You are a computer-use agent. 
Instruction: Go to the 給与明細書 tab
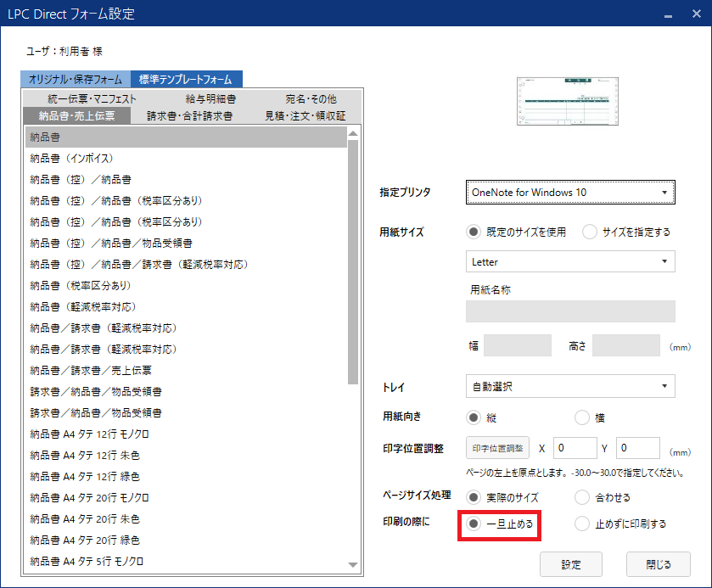click(x=210, y=99)
